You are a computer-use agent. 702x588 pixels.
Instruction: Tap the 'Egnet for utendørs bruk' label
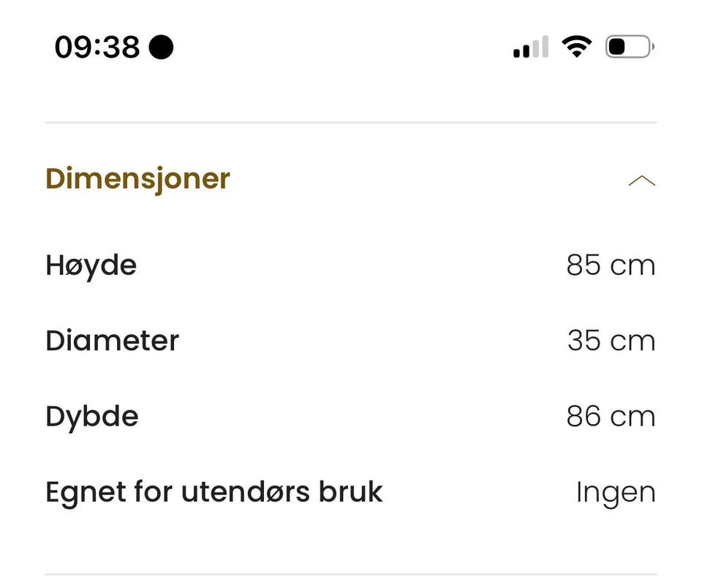coord(214,491)
